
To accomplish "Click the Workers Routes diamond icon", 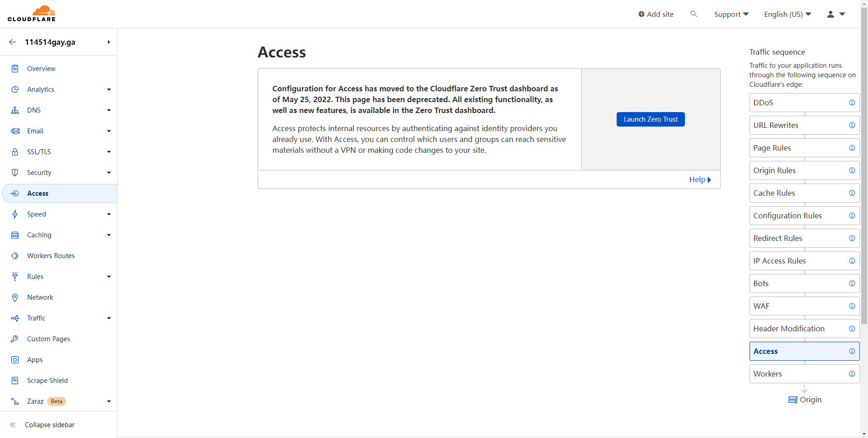I will [15, 256].
